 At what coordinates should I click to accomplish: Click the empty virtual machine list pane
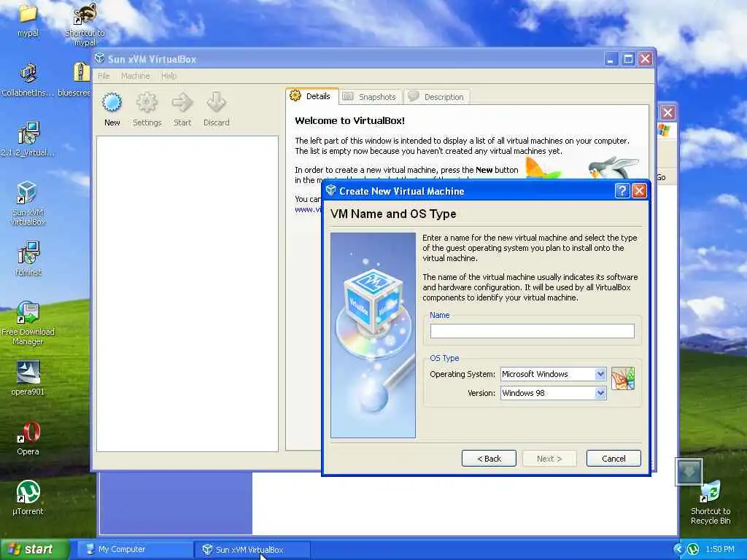point(187,294)
